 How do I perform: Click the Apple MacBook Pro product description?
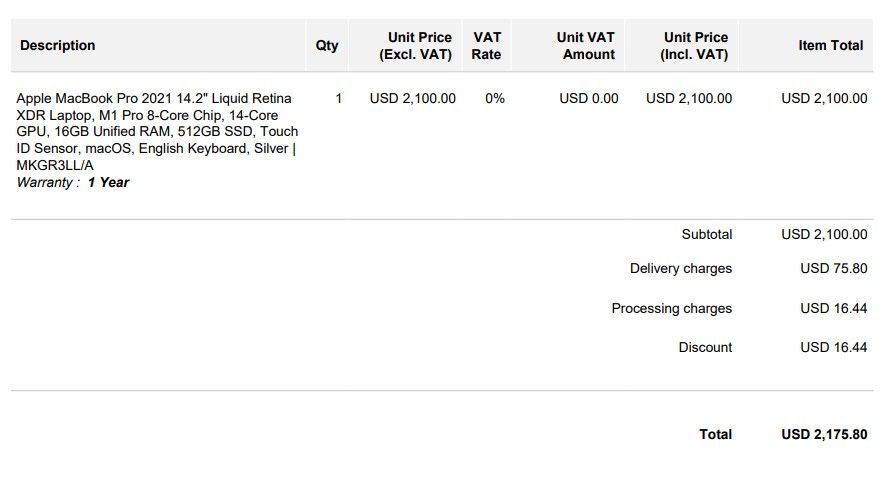click(157, 131)
